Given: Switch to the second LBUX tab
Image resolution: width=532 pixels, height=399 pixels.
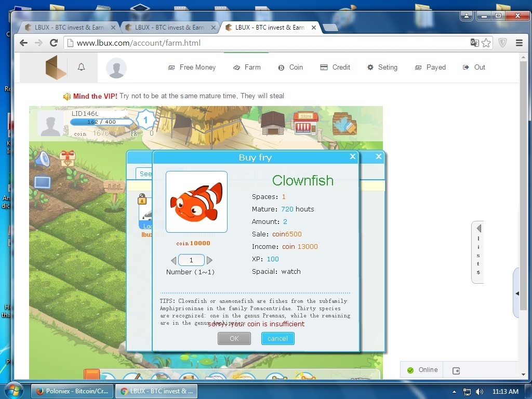Looking at the screenshot, I should point(170,28).
